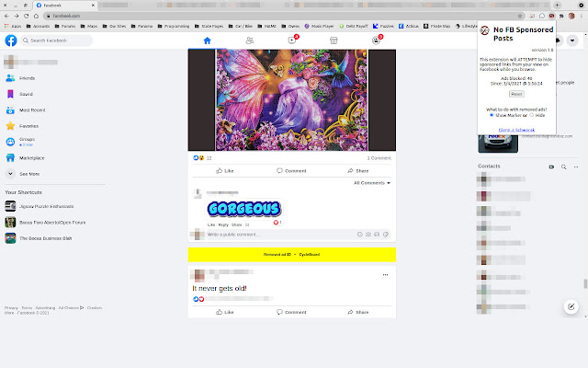Reload the page in the browser
Image resolution: width=588 pixels, height=368 pixels.
[x=27, y=16]
